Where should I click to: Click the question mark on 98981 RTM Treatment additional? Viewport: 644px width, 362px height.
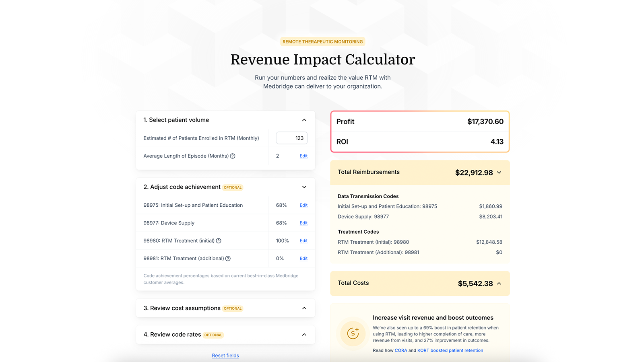pyautogui.click(x=228, y=259)
